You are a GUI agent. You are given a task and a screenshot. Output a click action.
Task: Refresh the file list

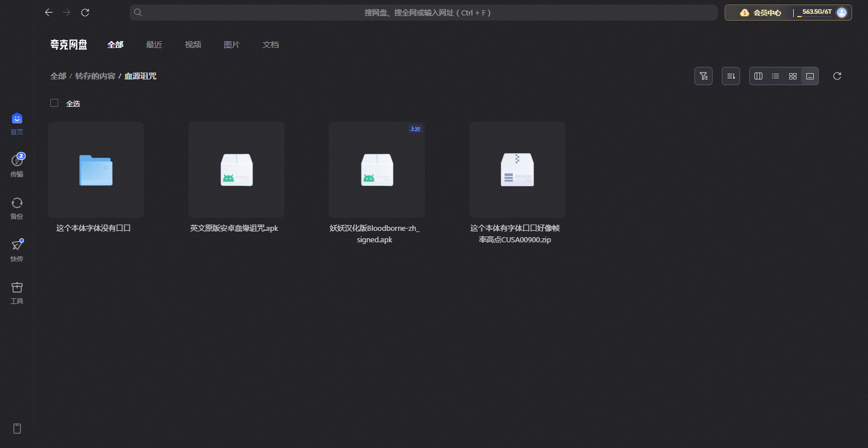[x=837, y=76]
